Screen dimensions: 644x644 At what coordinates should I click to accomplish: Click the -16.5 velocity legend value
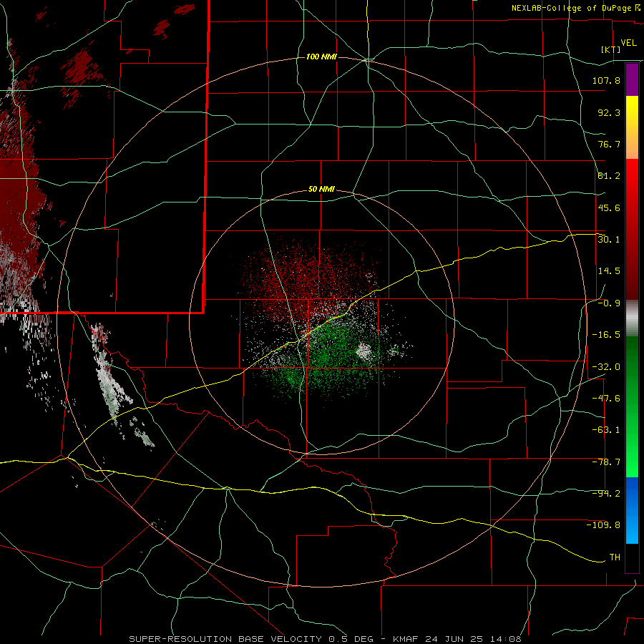(606, 335)
